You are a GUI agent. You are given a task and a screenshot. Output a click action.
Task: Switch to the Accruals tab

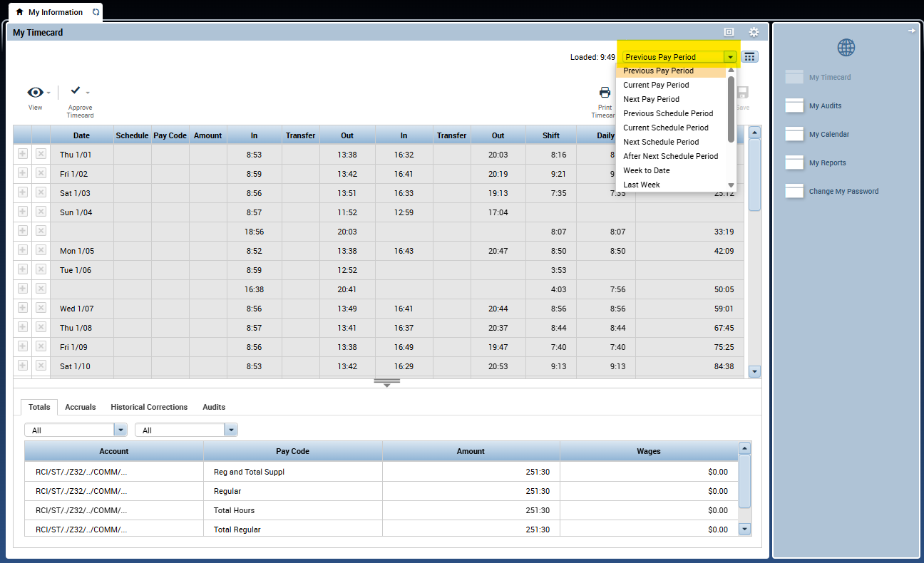point(80,407)
